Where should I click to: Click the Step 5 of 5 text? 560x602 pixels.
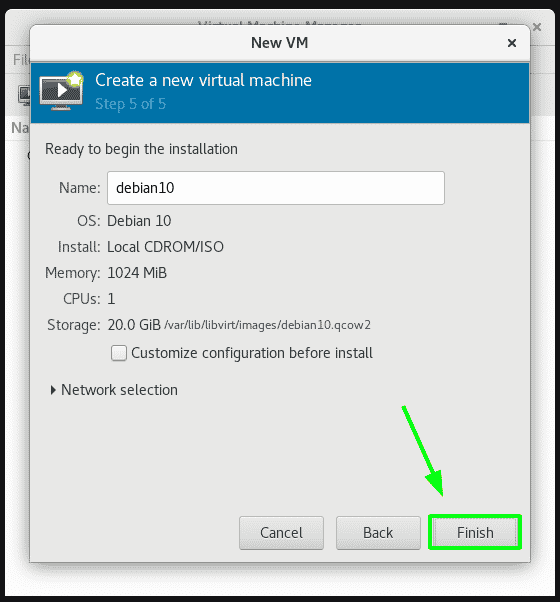[131, 104]
